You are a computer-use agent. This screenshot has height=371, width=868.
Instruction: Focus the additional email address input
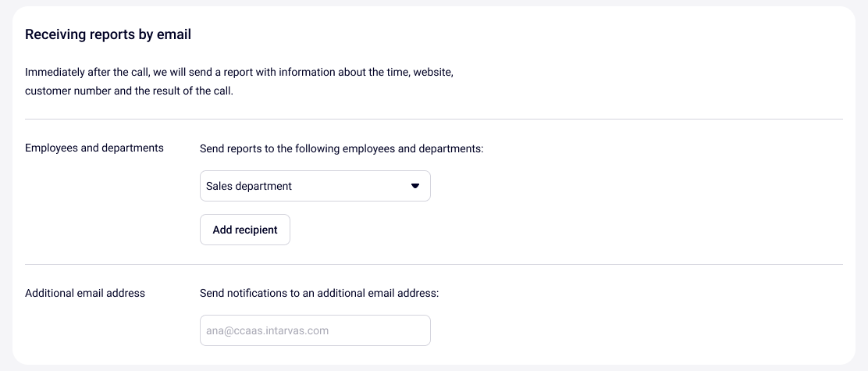315,330
